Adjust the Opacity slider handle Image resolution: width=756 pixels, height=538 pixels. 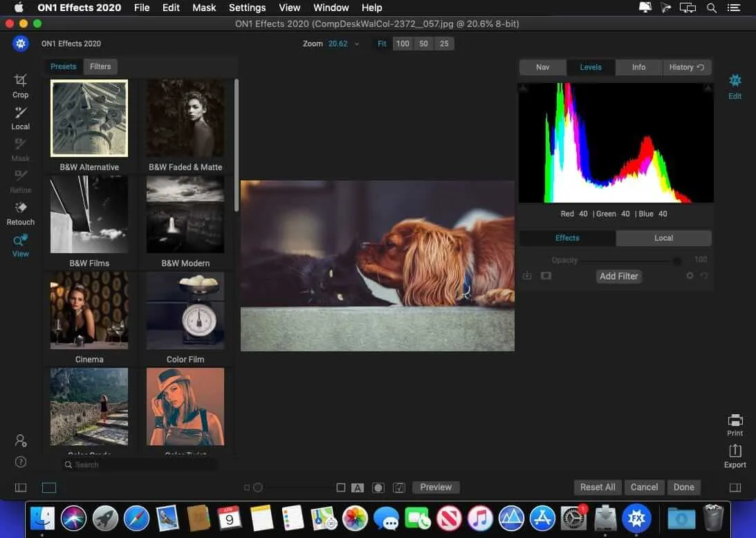click(x=677, y=261)
